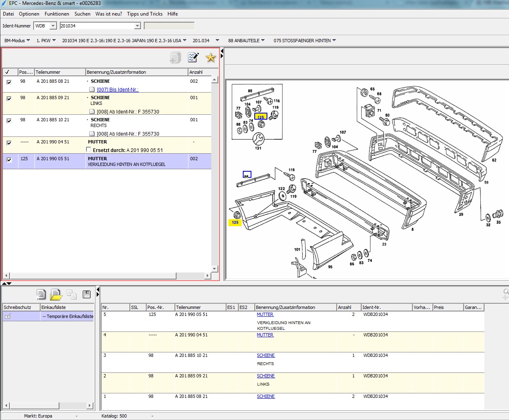Click the [007] Bis Ident-Nr. link
The image size is (509, 420).
[x=118, y=90]
